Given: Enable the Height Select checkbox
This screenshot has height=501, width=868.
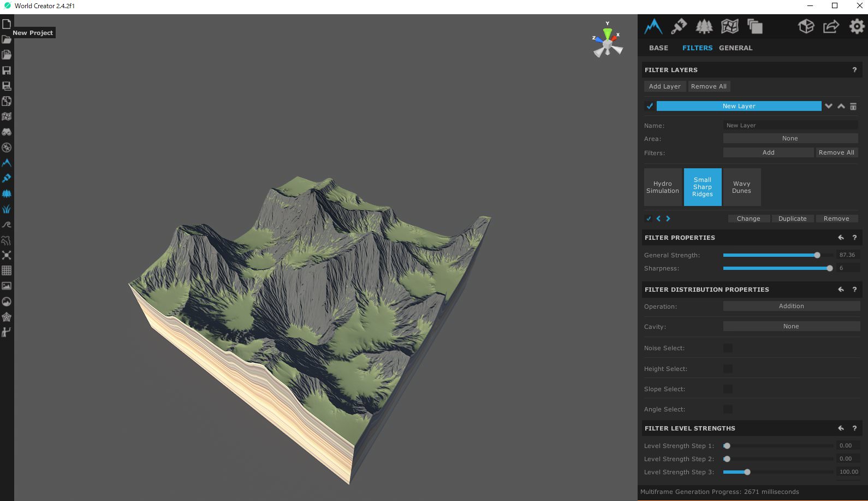Looking at the screenshot, I should [x=728, y=369].
